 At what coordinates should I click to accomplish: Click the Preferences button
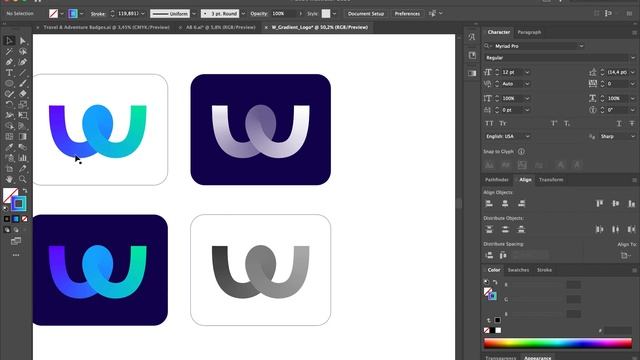click(x=407, y=13)
